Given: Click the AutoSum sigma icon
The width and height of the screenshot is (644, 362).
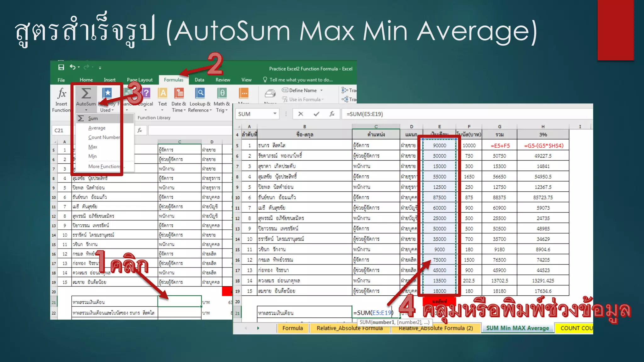Looking at the screenshot, I should tap(86, 93).
